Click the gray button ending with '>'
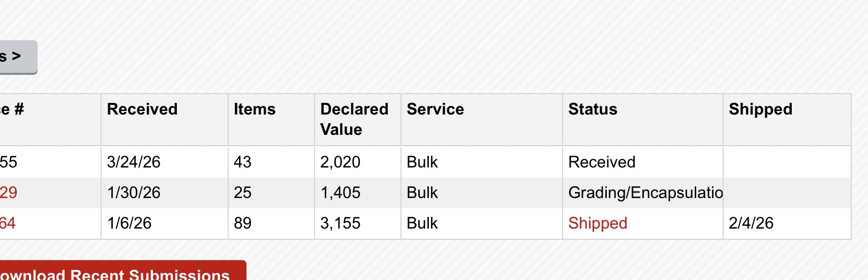 [x=18, y=57]
